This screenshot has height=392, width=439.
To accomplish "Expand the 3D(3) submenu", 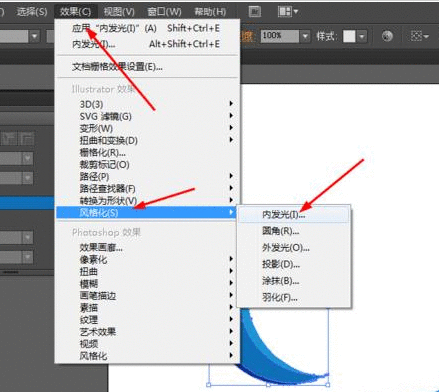I will 147,104.
